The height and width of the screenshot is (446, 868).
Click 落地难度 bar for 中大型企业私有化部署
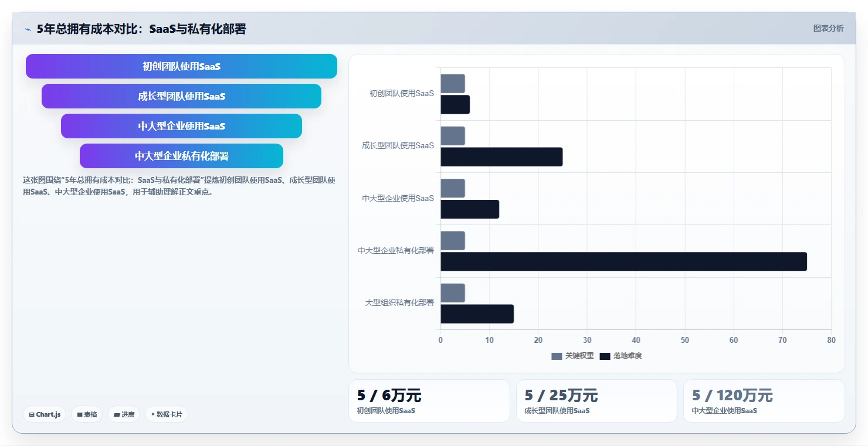click(623, 261)
